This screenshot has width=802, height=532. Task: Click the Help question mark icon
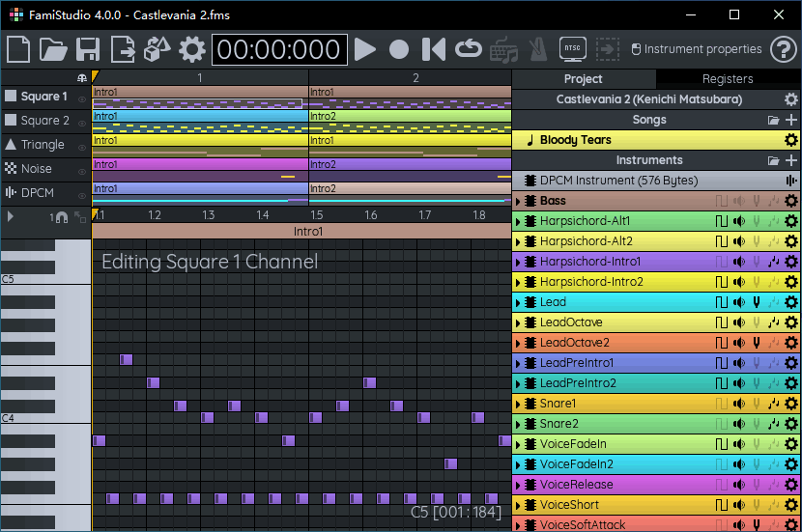pyautogui.click(x=783, y=49)
